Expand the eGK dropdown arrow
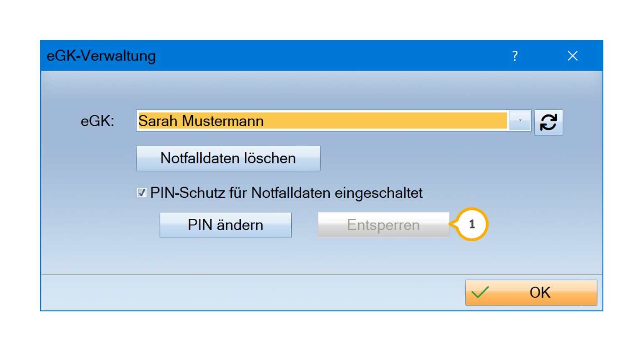 [x=520, y=121]
